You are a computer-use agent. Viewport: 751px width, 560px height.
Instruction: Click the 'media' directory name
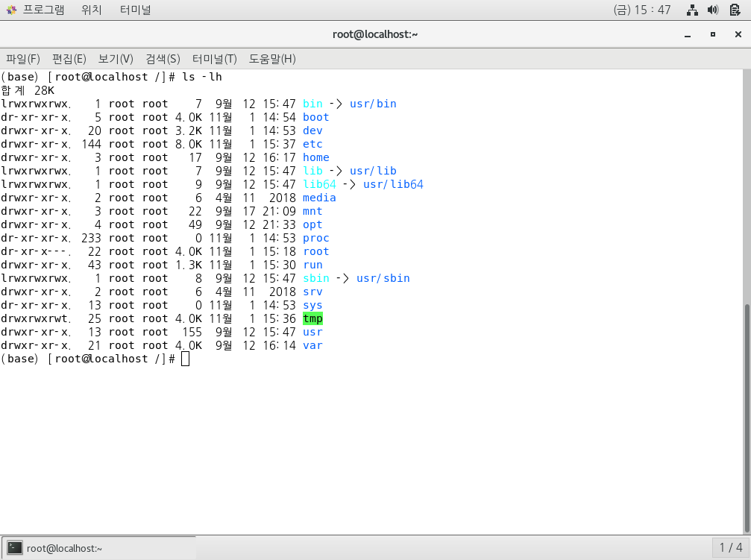319,198
